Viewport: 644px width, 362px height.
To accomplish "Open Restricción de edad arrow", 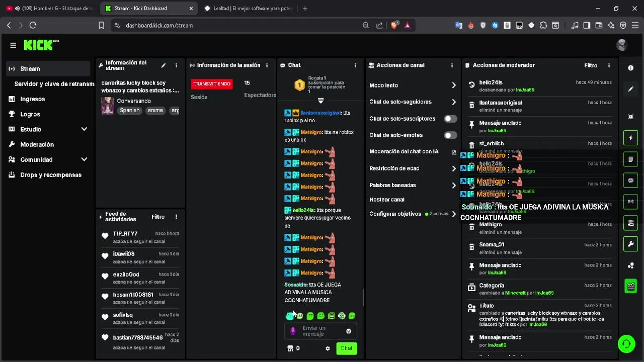I will coord(453,168).
